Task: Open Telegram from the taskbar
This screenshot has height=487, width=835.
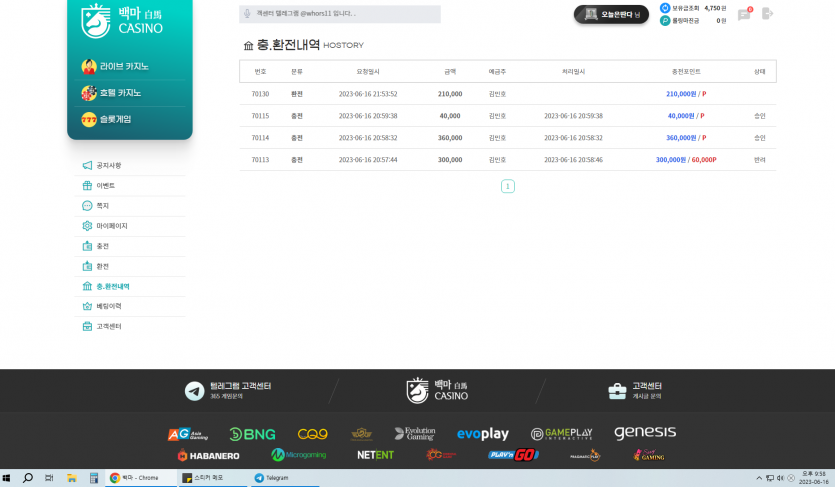Action: pos(283,478)
